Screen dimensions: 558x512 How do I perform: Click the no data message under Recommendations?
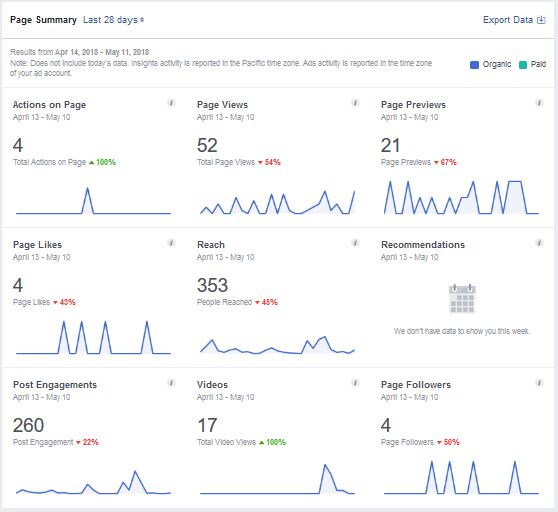tap(462, 331)
